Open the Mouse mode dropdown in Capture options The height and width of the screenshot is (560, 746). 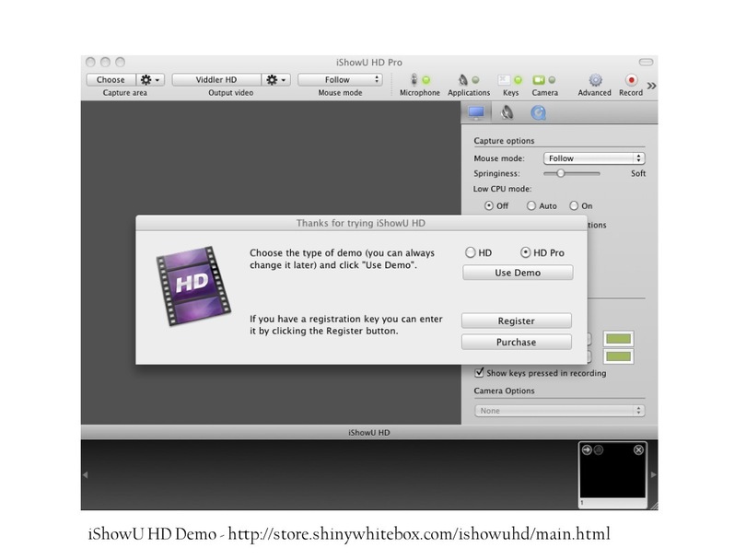pos(593,158)
